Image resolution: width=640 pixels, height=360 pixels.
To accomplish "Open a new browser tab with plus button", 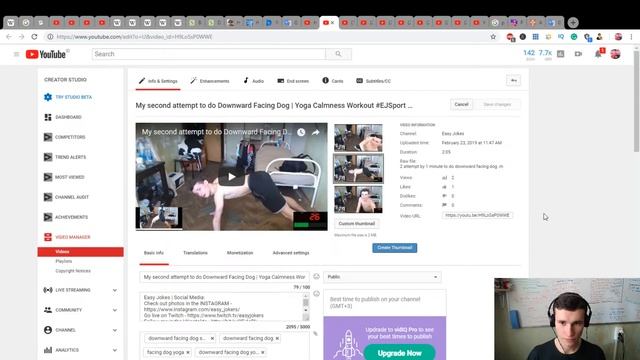I will [573, 22].
